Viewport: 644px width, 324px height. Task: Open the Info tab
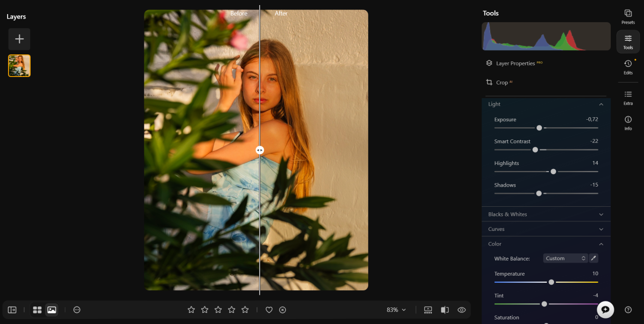628,123
